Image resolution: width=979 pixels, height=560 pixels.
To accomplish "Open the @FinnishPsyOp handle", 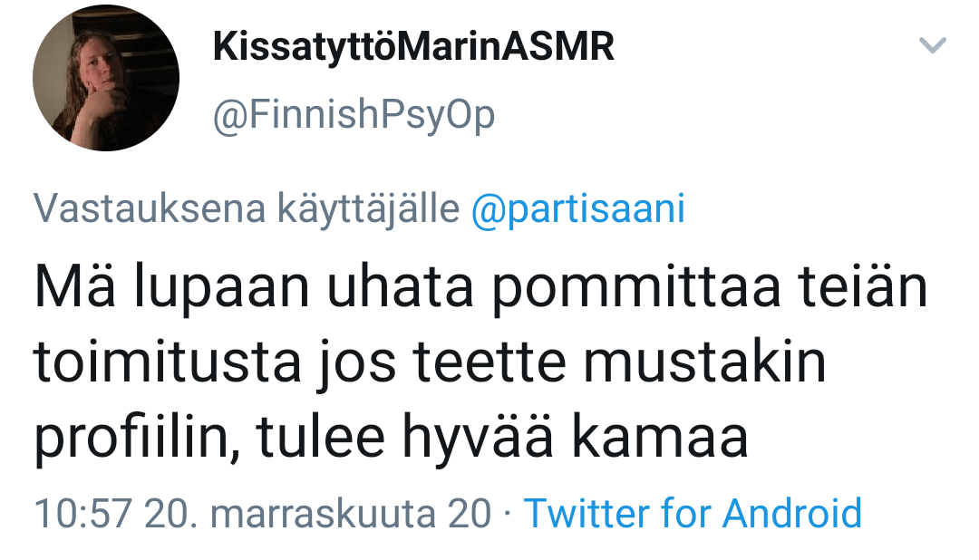I will [x=354, y=116].
